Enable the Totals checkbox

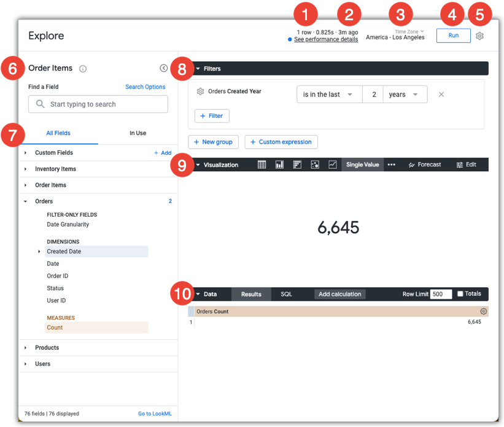pos(460,294)
